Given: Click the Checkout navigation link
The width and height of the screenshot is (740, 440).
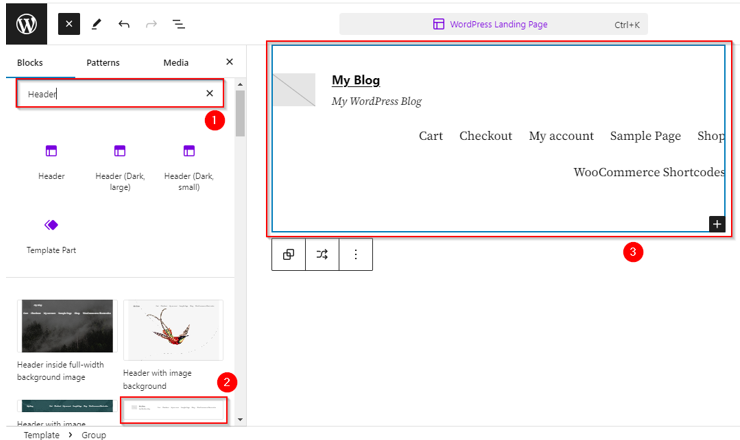Looking at the screenshot, I should click(486, 136).
